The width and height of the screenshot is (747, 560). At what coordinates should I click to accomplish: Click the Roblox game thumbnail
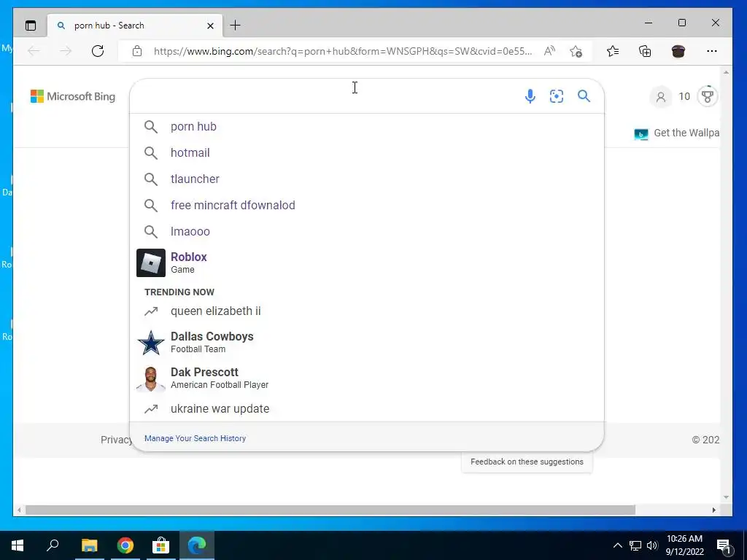click(151, 262)
